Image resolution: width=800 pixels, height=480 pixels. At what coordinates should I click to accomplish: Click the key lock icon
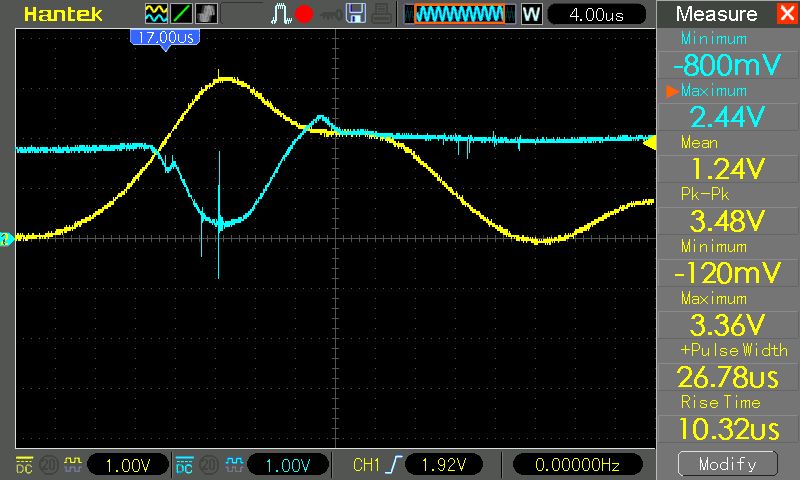tap(331, 15)
